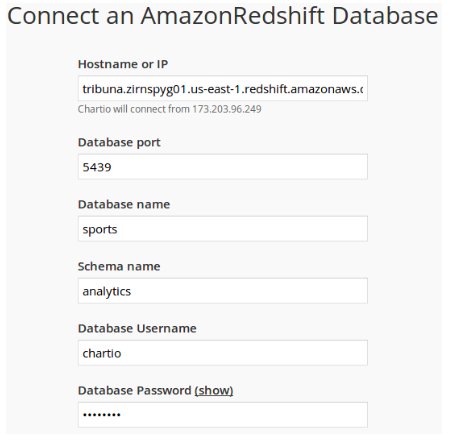
Task: Click the Database Username text field
Action: point(223,353)
